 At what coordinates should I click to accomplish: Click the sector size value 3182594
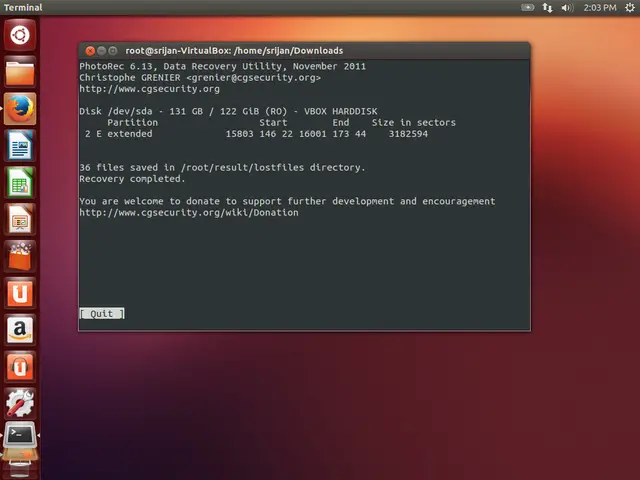point(408,134)
